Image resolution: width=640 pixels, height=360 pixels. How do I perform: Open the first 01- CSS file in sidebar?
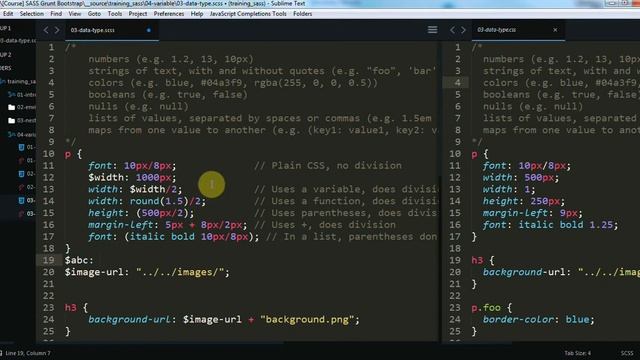point(28,147)
